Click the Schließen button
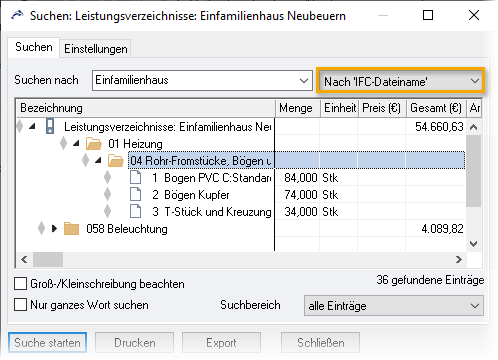This screenshot has height=360, width=498. pos(320,342)
